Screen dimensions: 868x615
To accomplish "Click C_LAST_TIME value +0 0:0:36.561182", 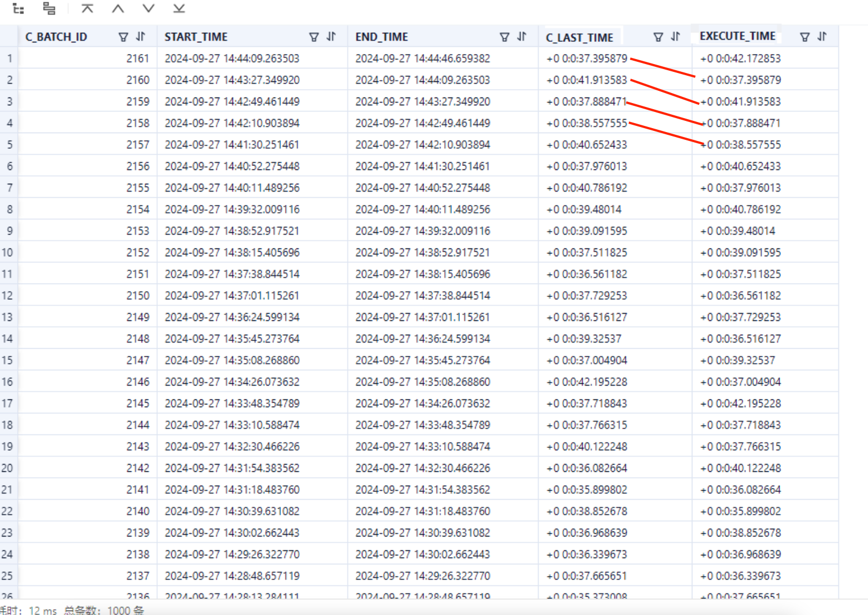I will tap(586, 274).
